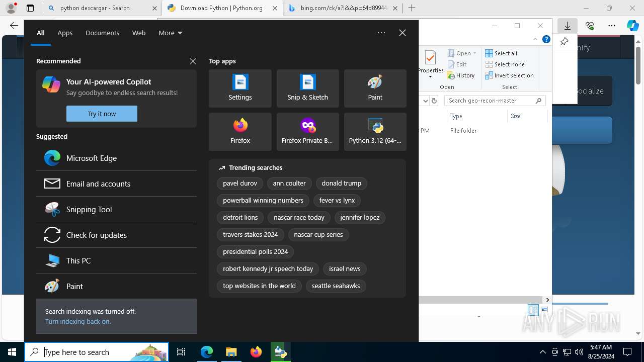
Task: Click Type here to search box
Action: point(97,352)
